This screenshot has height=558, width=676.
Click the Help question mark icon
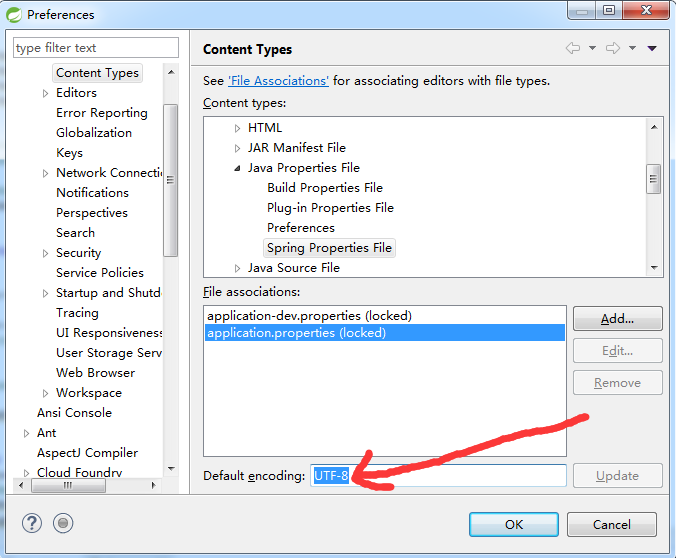(32, 524)
